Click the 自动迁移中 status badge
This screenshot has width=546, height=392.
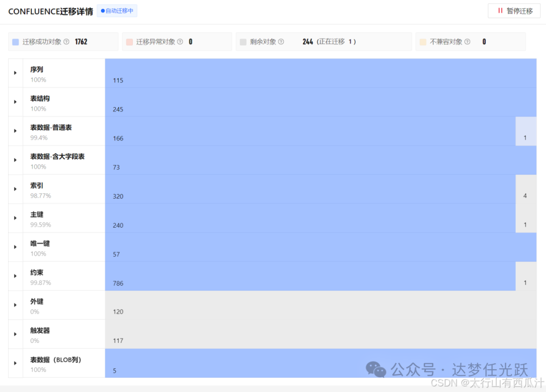point(117,11)
